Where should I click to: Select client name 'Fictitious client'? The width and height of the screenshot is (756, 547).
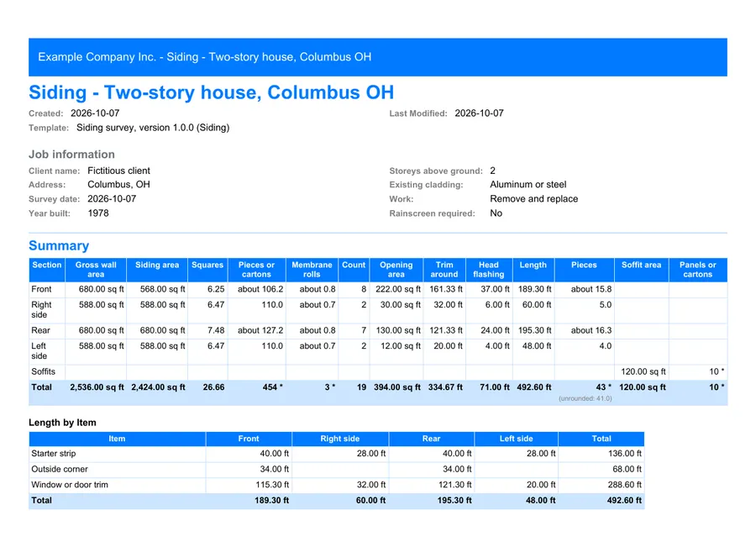[x=118, y=171]
